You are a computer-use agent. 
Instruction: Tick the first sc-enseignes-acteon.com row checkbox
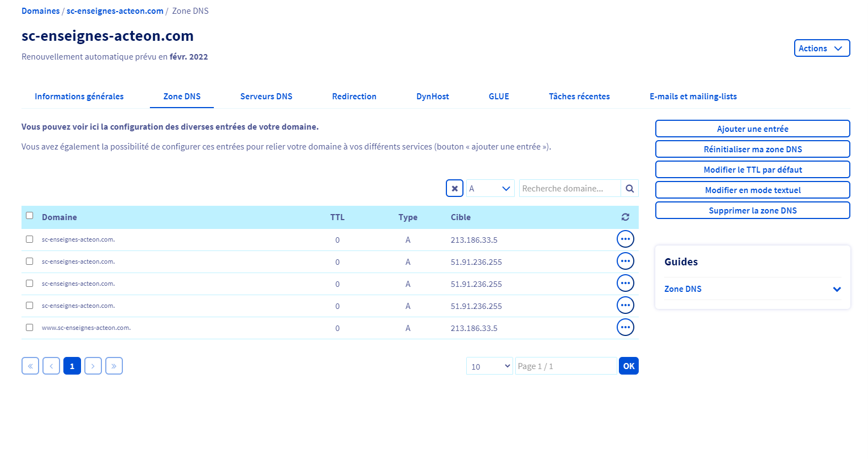[x=30, y=239]
